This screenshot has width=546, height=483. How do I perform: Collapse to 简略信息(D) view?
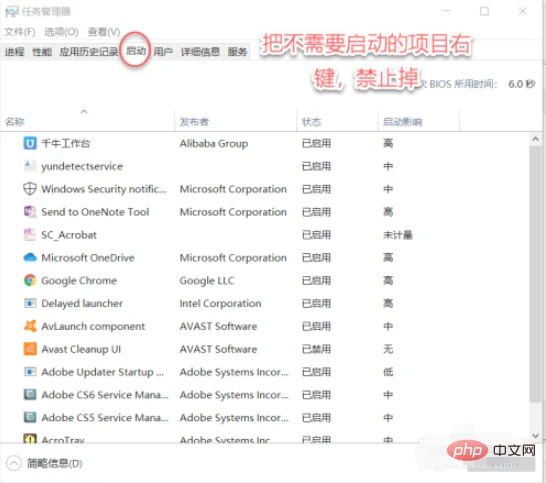point(44,463)
